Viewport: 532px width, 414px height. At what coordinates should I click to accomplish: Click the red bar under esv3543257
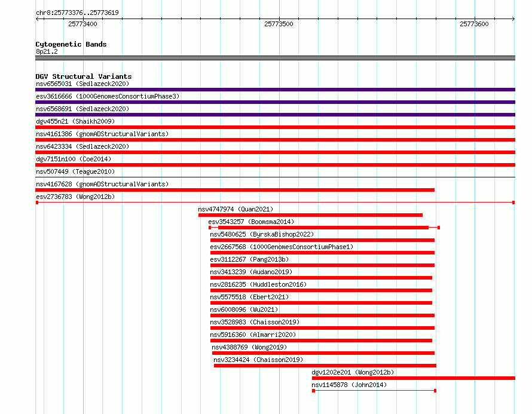pos(323,228)
